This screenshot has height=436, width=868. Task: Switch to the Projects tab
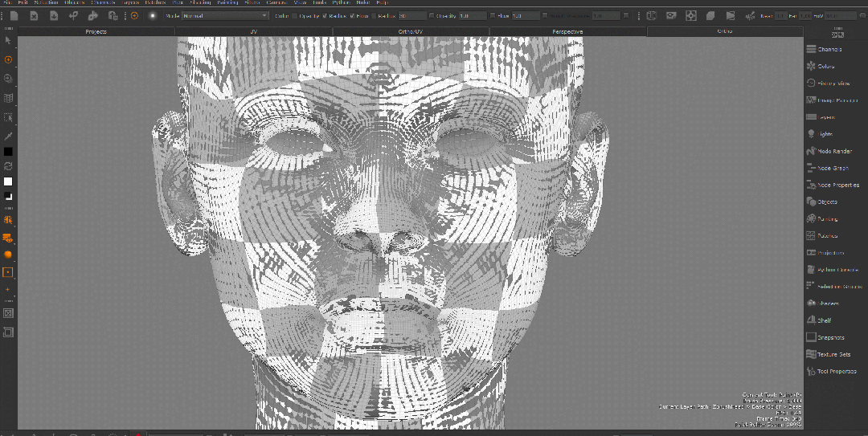tap(96, 31)
